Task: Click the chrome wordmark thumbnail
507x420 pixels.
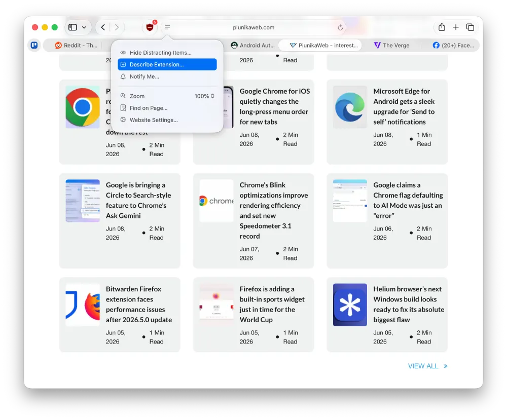Action: (x=216, y=201)
